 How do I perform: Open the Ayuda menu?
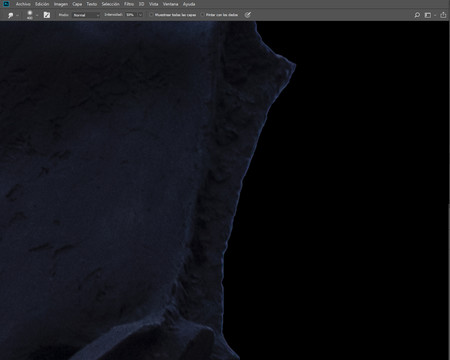(189, 4)
